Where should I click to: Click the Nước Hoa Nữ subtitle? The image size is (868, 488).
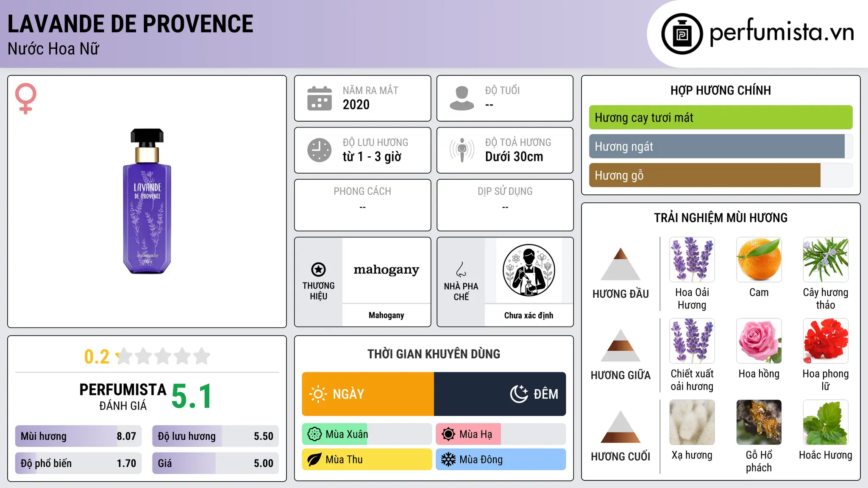coord(53,49)
